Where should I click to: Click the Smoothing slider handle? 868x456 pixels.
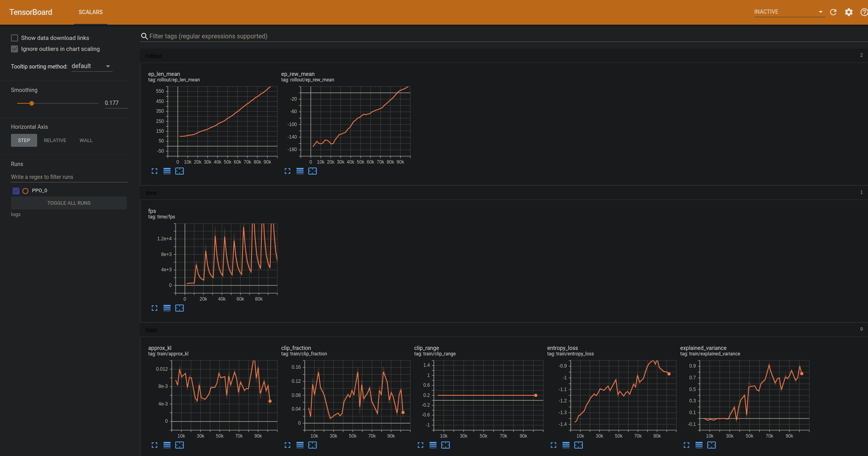[x=32, y=103]
